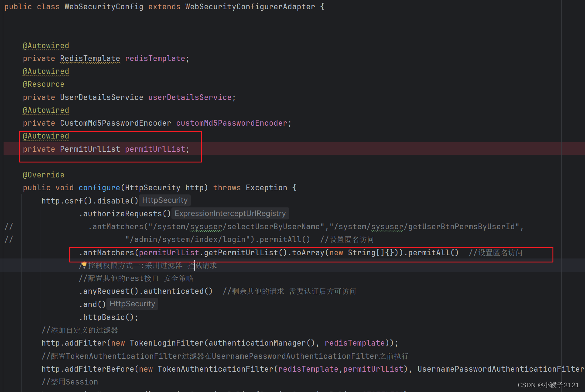Click the @Autowired annotation above permitUrlList
Image resolution: width=585 pixels, height=392 pixels.
(x=45, y=136)
